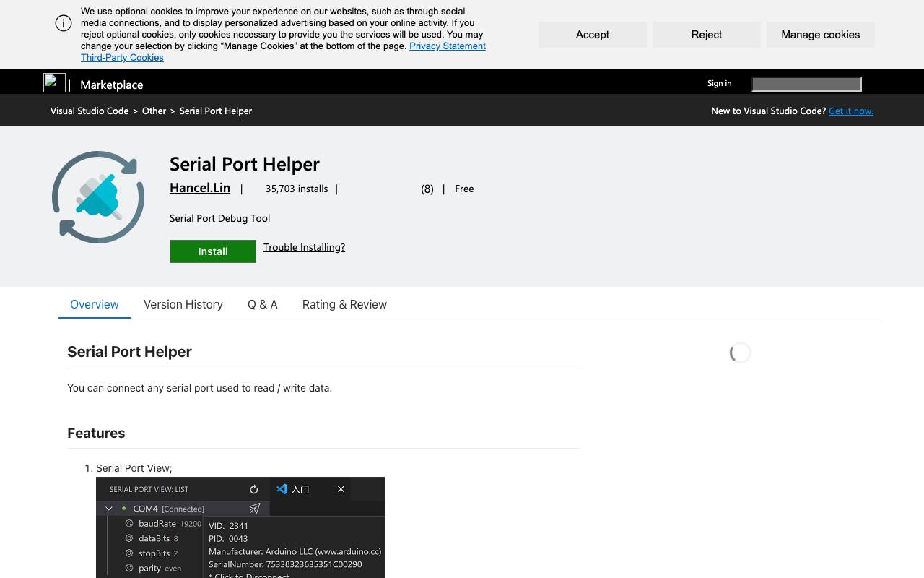Switch to the Rating & Review tab
924x578 pixels.
(344, 304)
